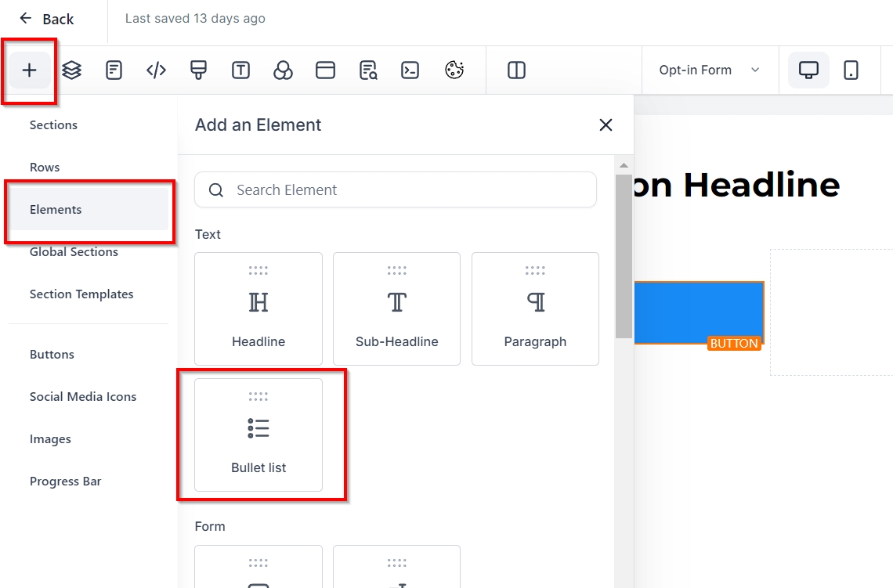Open the layers stack icon
The height and width of the screenshot is (588, 893).
point(72,70)
